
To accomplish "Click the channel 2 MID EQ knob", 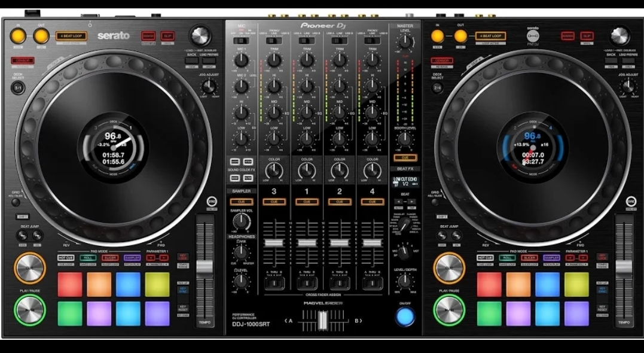I will [x=339, y=112].
